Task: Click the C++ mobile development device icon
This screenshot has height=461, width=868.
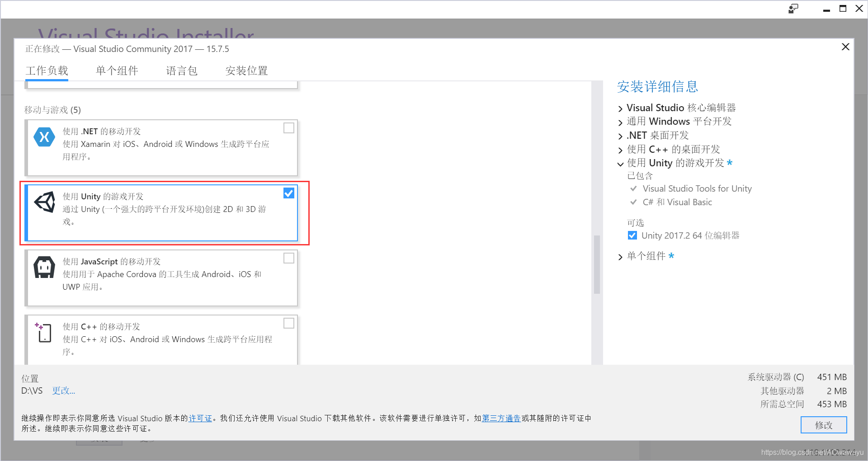Action: point(44,332)
